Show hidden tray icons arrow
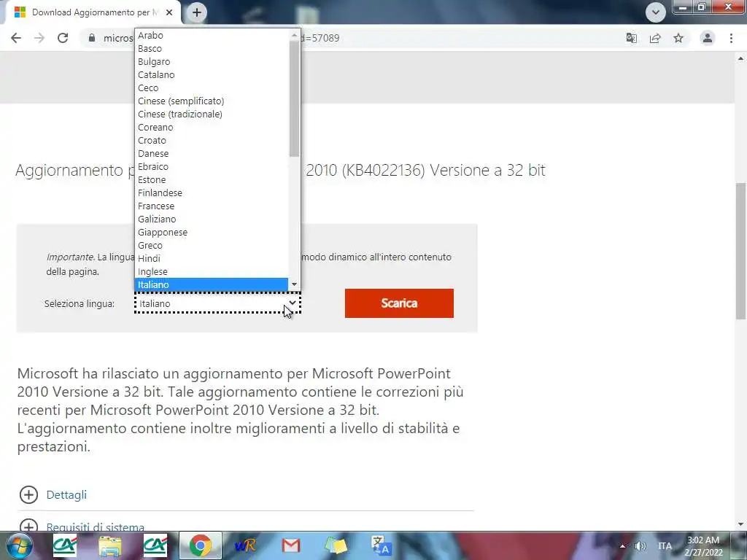Screen dimensions: 747x560 tap(622, 546)
